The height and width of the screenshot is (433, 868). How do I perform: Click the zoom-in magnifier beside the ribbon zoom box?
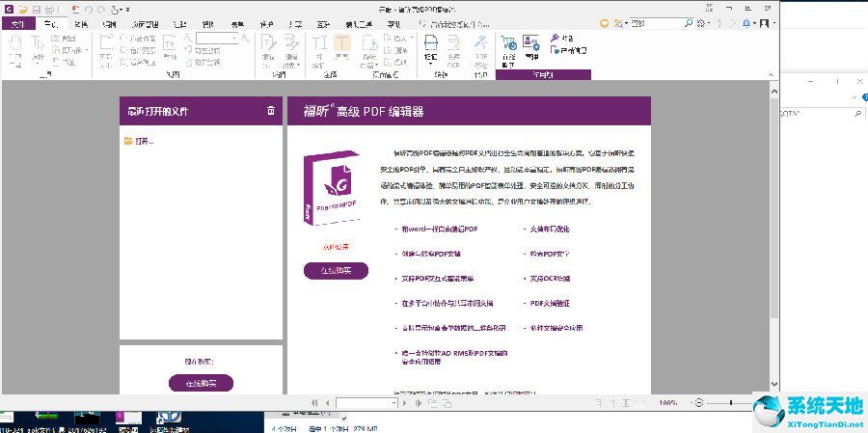click(x=245, y=39)
